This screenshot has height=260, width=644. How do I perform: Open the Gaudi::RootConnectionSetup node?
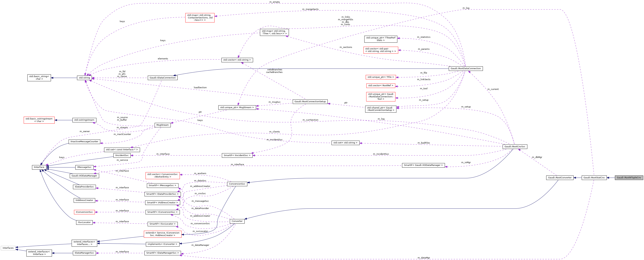(310, 101)
